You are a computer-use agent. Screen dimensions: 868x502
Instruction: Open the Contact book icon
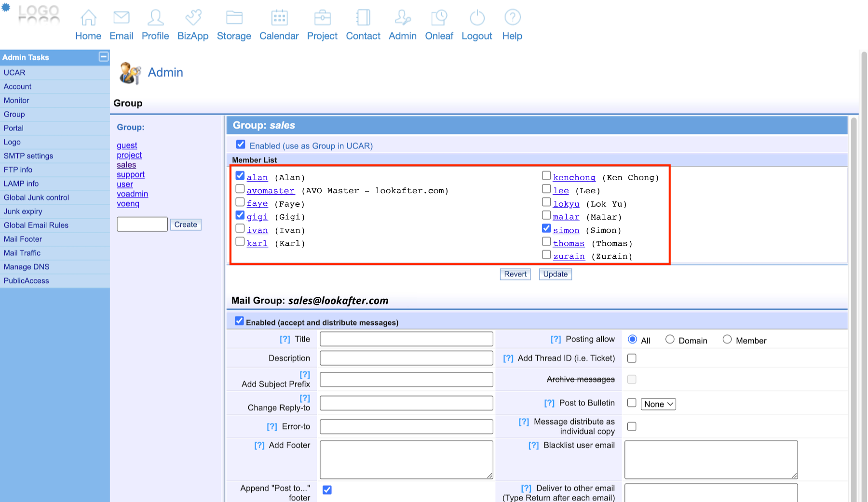click(363, 18)
